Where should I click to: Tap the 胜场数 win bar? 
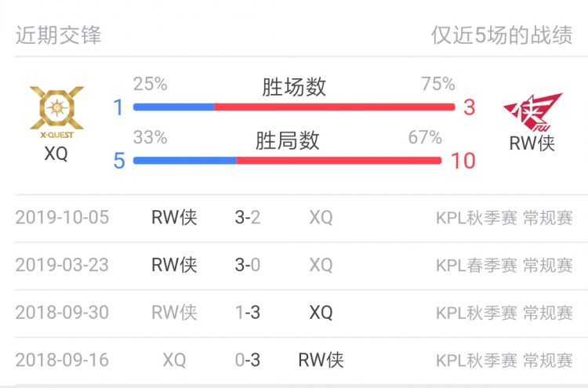[x=294, y=107]
